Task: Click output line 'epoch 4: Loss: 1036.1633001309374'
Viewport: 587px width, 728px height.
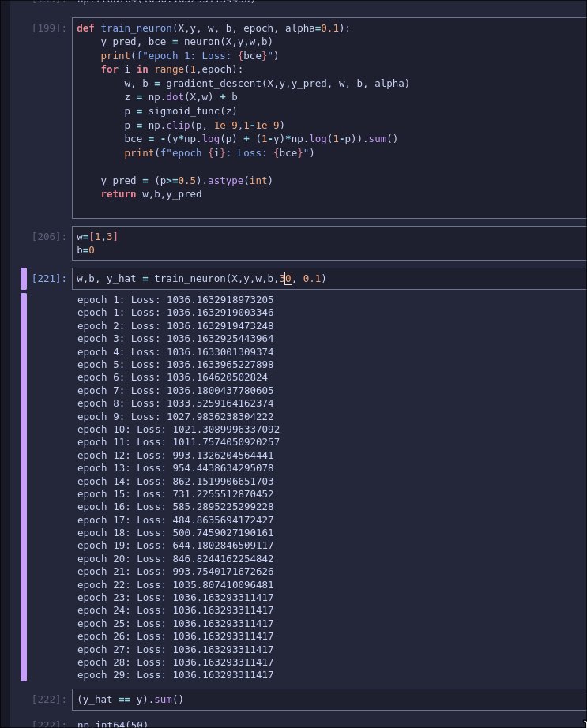Action: (175, 352)
